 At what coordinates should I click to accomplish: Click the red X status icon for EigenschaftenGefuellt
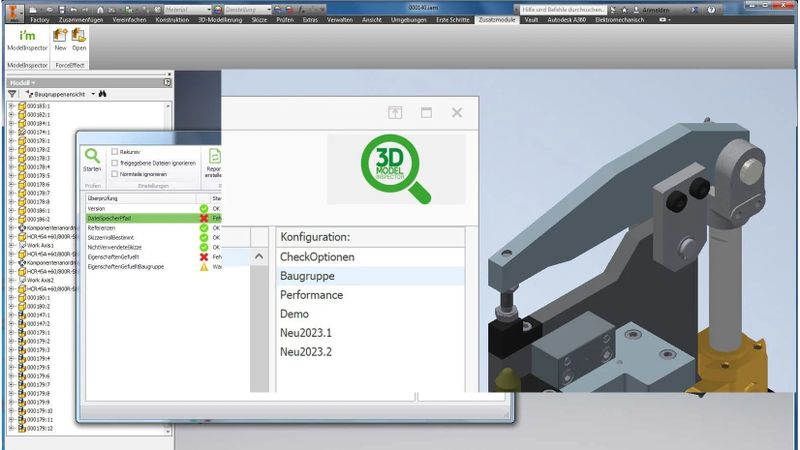point(204,257)
